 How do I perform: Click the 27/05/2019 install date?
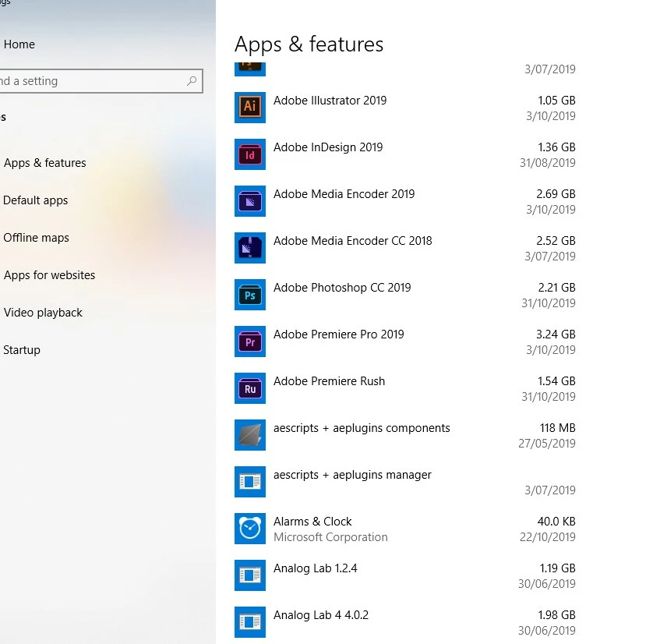[547, 444]
